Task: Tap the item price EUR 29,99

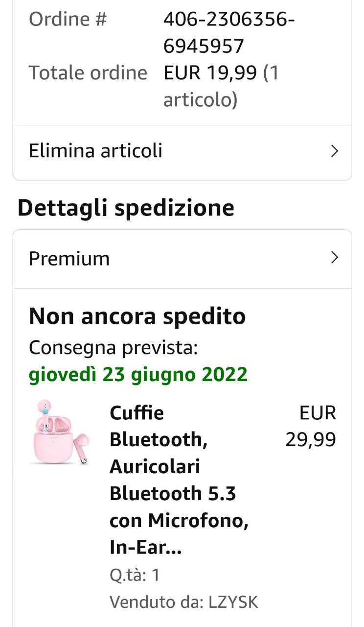Action: [x=311, y=426]
